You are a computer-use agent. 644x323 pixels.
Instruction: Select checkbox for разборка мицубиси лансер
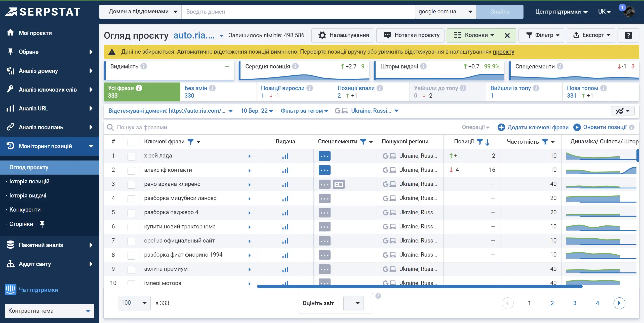coord(131,199)
